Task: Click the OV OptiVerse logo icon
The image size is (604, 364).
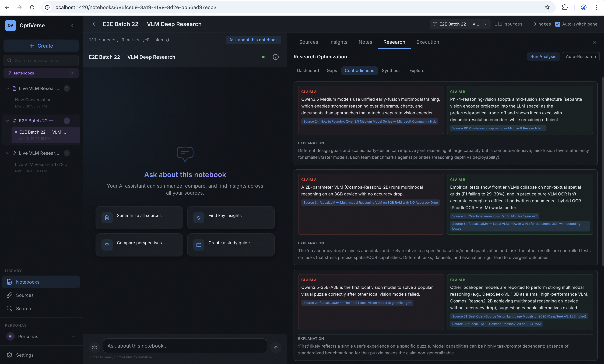Action: [10, 25]
